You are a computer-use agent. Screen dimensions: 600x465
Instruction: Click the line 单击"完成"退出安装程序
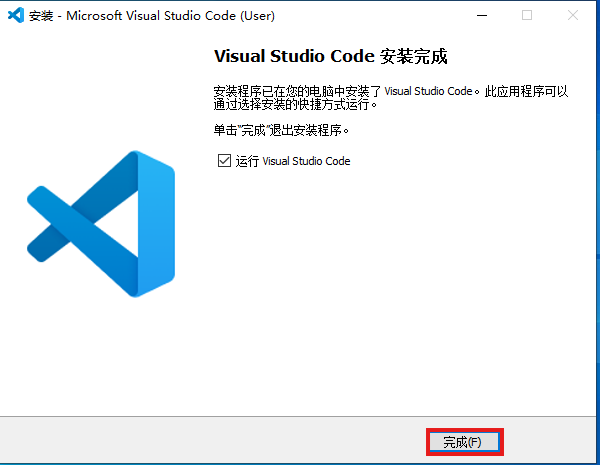tap(282, 130)
